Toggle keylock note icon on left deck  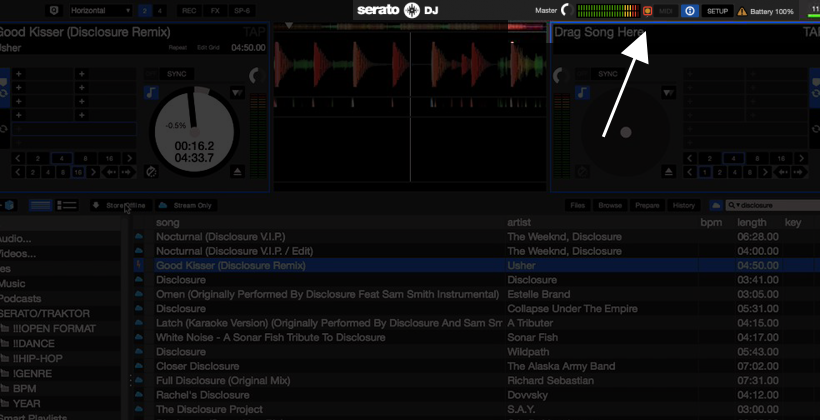pyautogui.click(x=151, y=93)
